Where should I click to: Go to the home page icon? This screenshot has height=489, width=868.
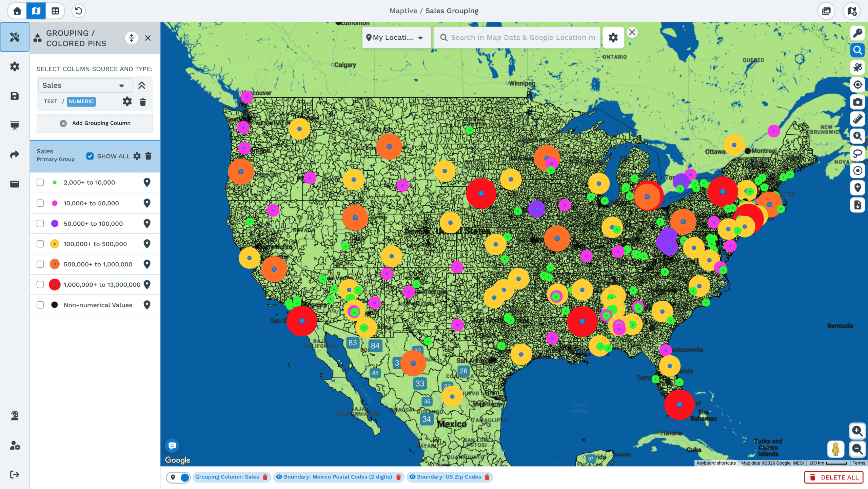click(x=17, y=11)
